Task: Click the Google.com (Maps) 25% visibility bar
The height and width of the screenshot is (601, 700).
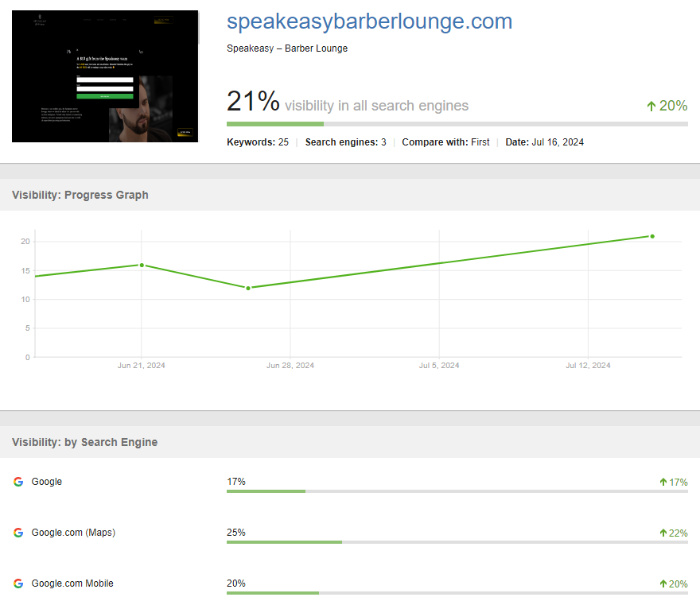Action: pyautogui.click(x=457, y=542)
